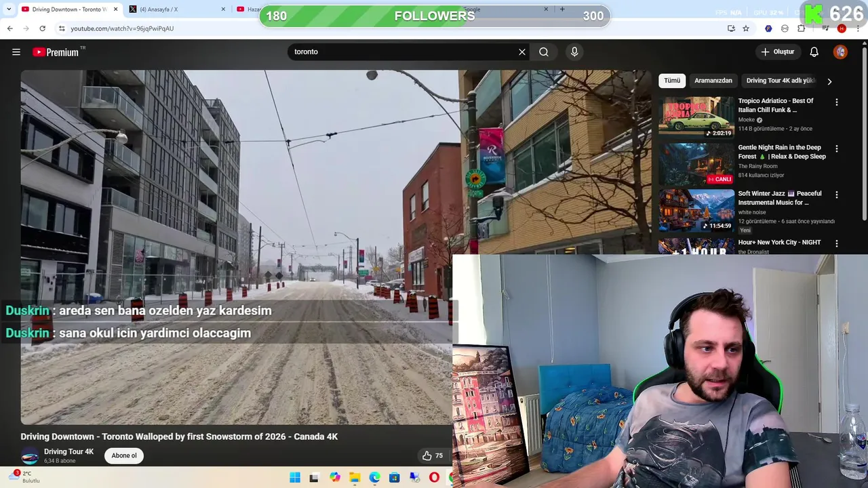Open more options for Gentle Night Rain video
The image size is (868, 488).
pyautogui.click(x=836, y=148)
